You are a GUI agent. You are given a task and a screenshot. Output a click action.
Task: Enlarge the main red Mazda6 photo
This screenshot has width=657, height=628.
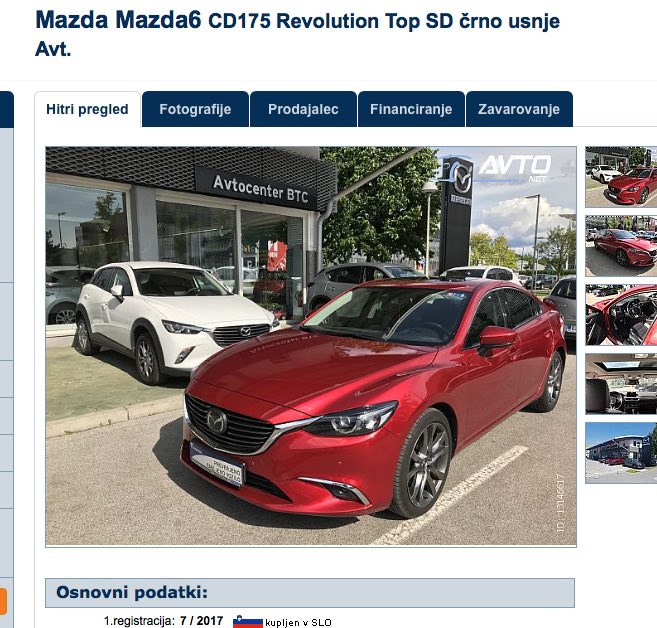tap(311, 346)
